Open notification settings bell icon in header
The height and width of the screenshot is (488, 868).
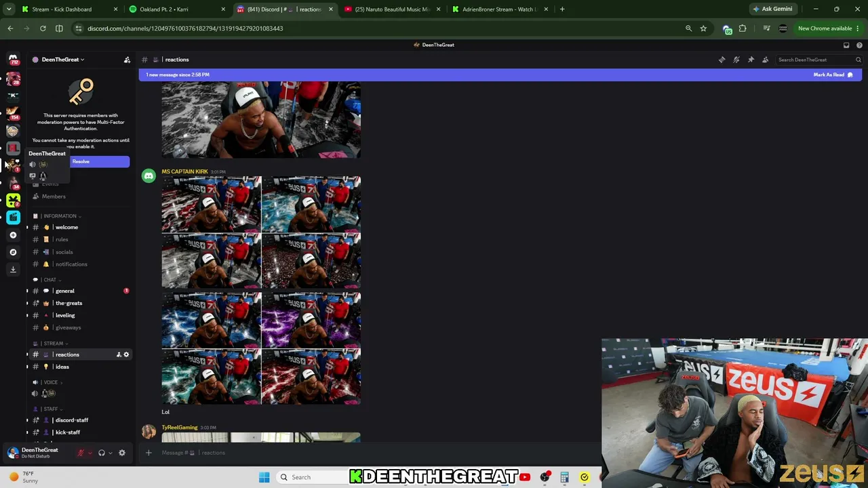[736, 60]
